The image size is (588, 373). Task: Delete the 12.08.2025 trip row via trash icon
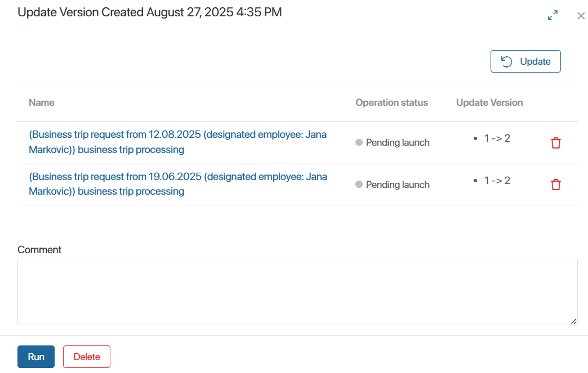point(556,143)
